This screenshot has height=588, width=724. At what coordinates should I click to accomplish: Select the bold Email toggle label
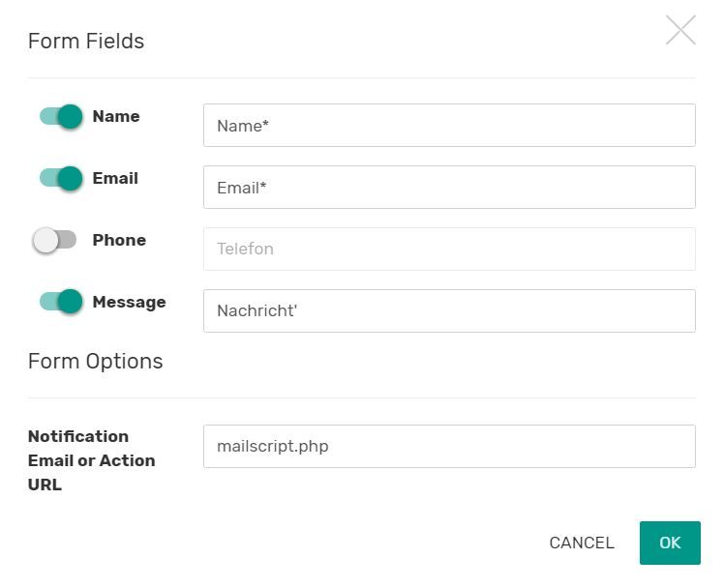click(x=115, y=178)
